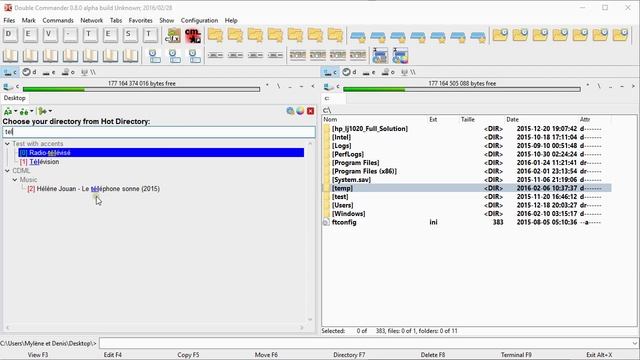Open the command line history dropdown arrow
The height and width of the screenshot is (360, 640).
pyautogui.click(x=635, y=343)
